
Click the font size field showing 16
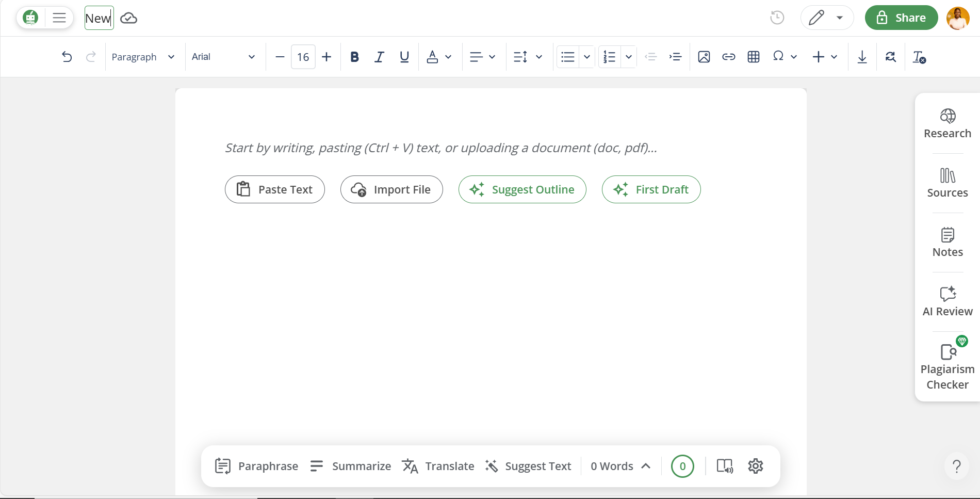tap(303, 57)
